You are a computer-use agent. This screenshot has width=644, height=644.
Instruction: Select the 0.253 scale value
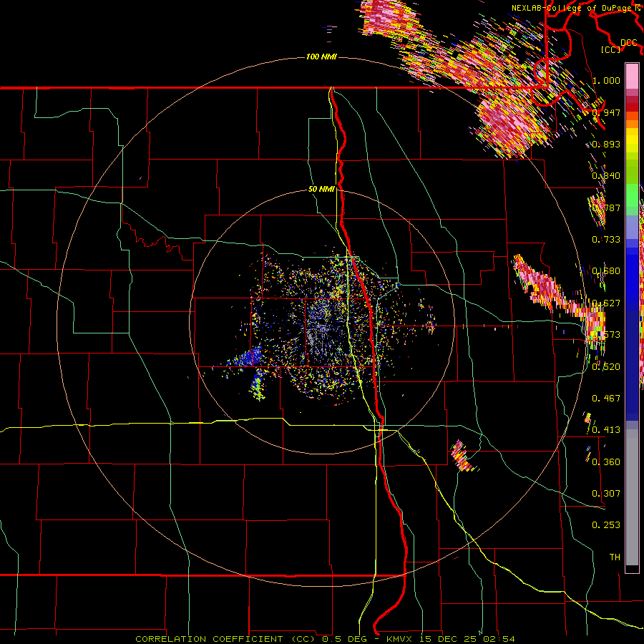[x=606, y=525]
